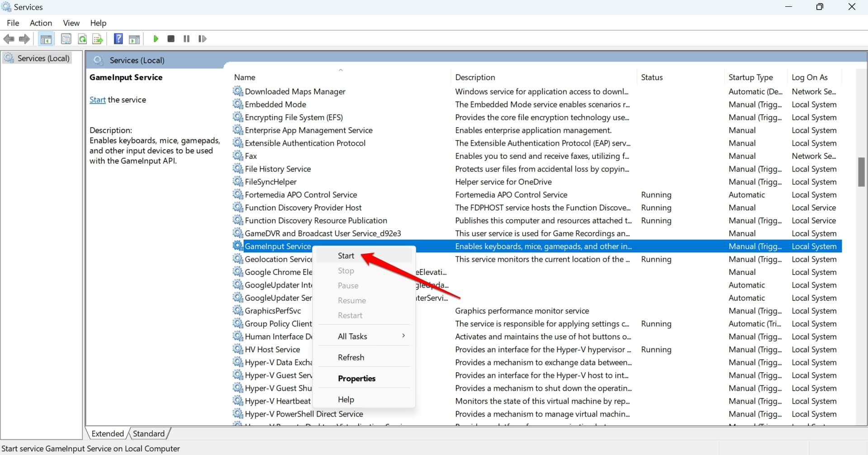Image resolution: width=868 pixels, height=455 pixels.
Task: Select GameDVR and Broadcast User Service_d92e3
Action: [323, 233]
